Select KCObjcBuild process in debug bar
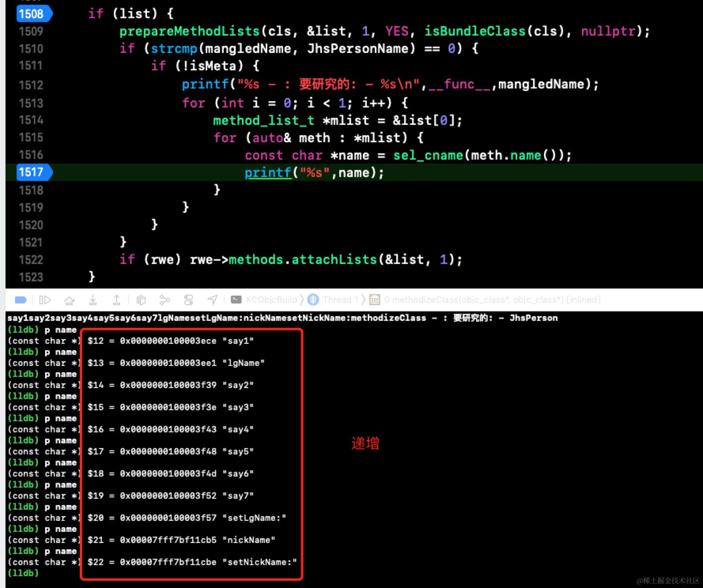This screenshot has height=588, width=703. point(264,300)
